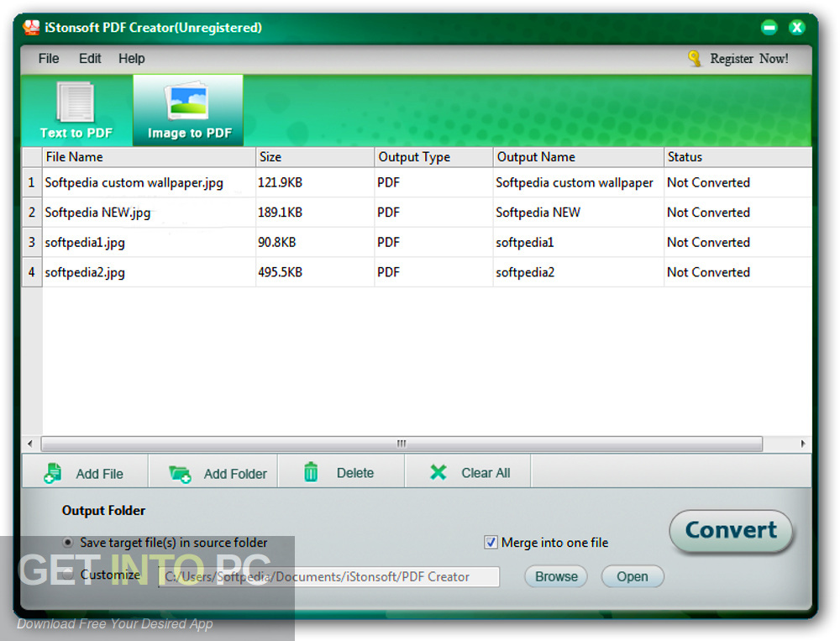Click the scrollbar left arrow
The height and width of the screenshot is (641, 840).
tap(30, 444)
